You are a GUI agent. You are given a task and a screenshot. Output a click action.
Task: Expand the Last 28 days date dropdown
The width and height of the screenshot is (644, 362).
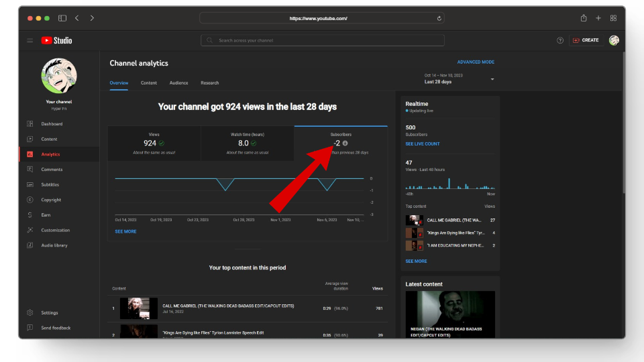click(x=492, y=79)
